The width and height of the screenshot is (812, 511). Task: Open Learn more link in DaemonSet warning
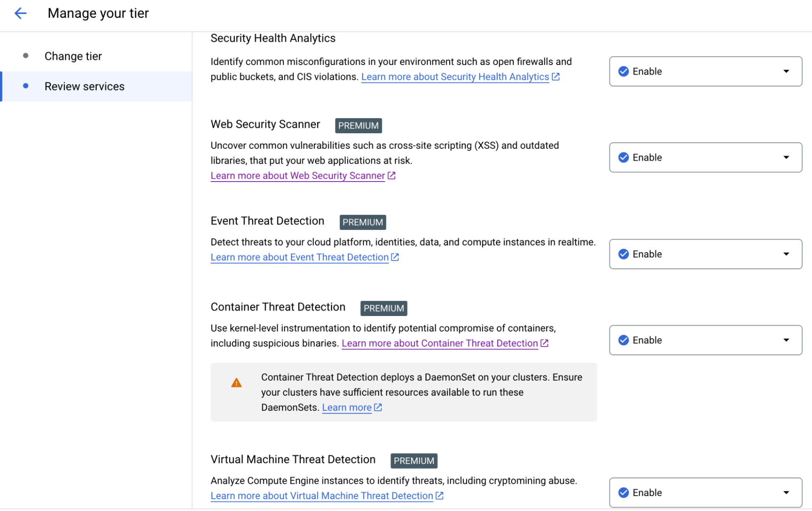[x=346, y=408]
